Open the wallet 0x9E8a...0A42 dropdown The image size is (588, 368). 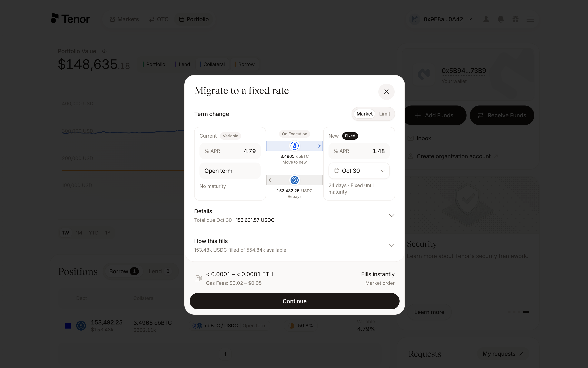tap(441, 19)
